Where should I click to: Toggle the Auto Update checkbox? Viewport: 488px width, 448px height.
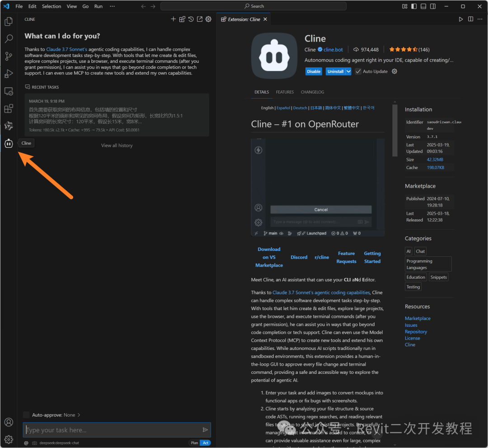tap(358, 71)
